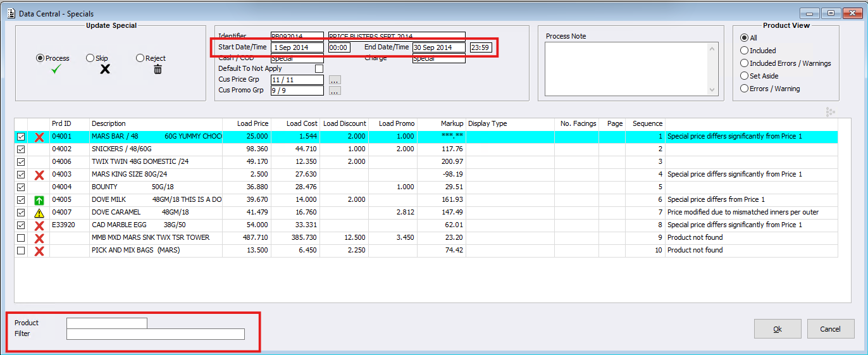
Task: Check the checkbox for PICK AND MIX BAGS row
Action: 21,251
